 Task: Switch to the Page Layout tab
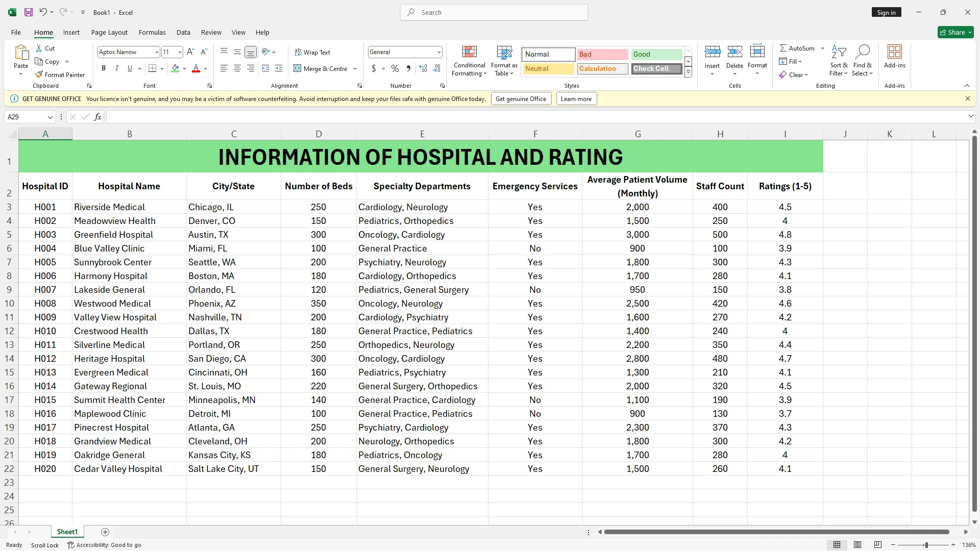click(109, 32)
